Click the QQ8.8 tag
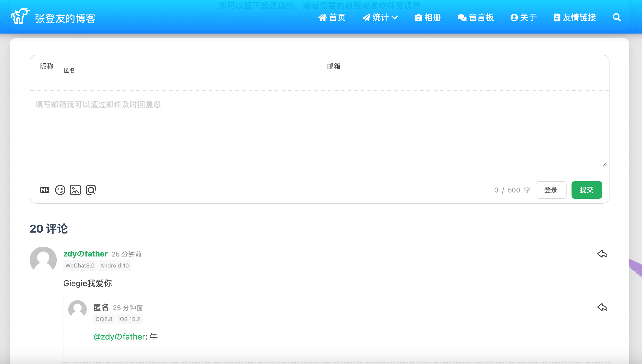The height and width of the screenshot is (364, 642). 104,319
